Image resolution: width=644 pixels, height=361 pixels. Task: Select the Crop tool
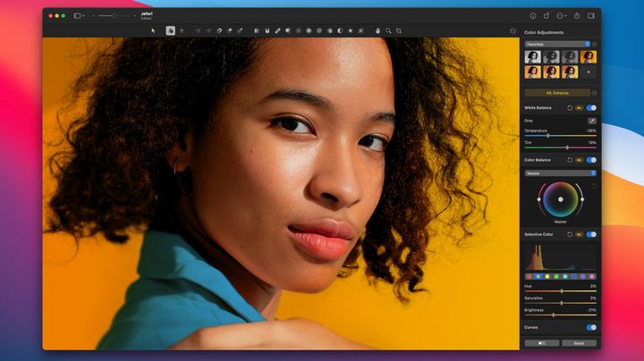pos(398,30)
